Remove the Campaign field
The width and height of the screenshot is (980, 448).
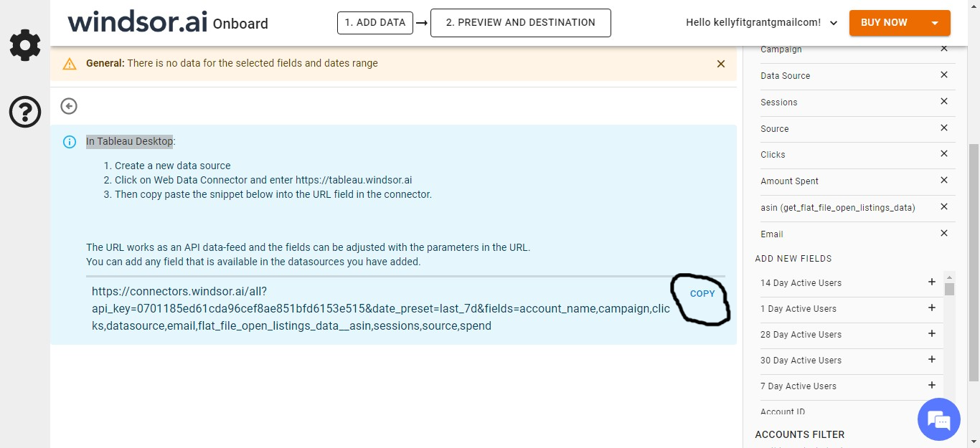944,49
